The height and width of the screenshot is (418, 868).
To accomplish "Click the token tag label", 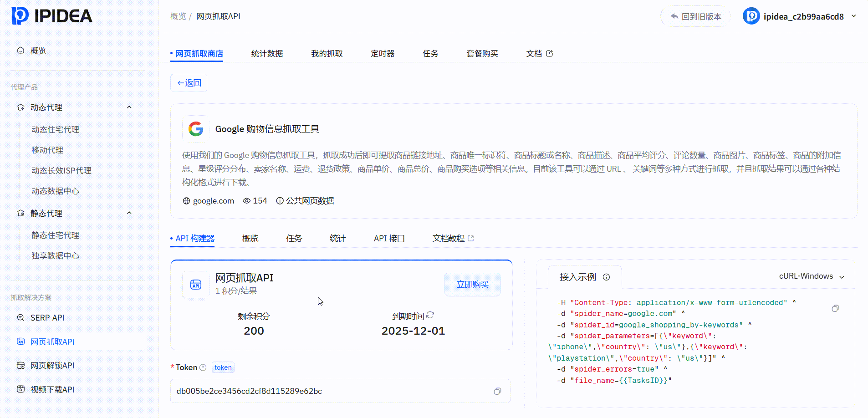I will tap(223, 367).
